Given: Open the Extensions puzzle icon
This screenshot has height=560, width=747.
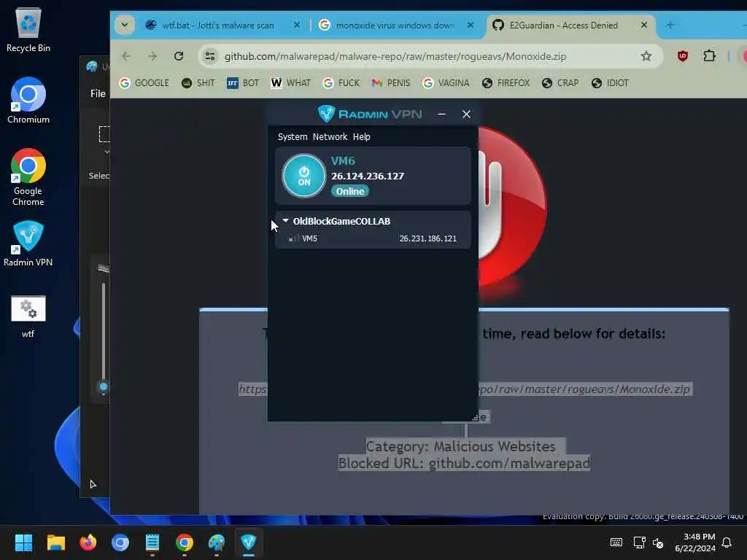Looking at the screenshot, I should tap(709, 56).
